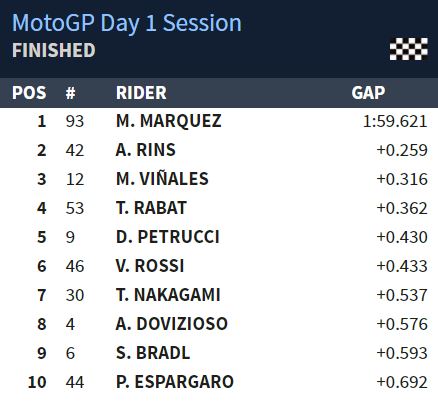Click rider V. ROSSI
Viewport: 438px width, 405px height.
coord(150,266)
